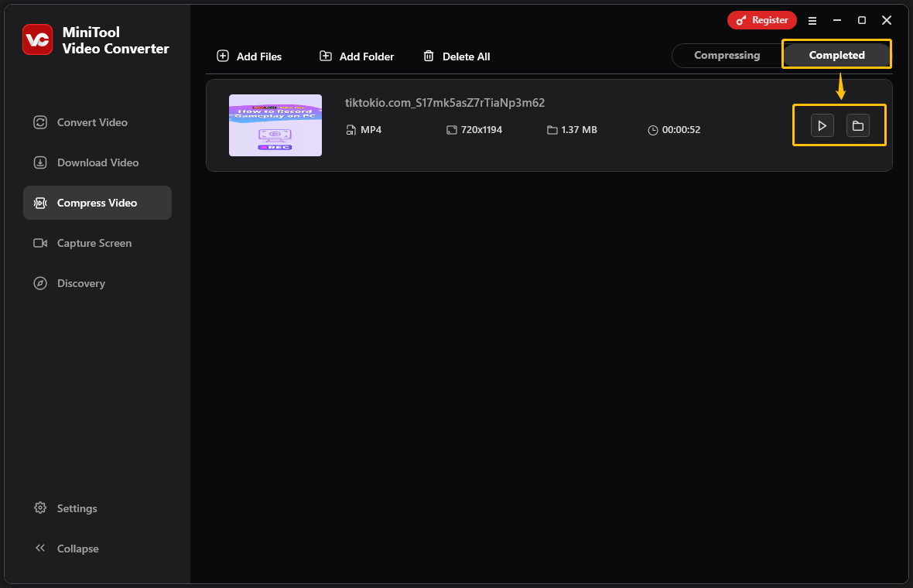The image size is (913, 588).
Task: Play the compressed tiktokio video
Action: coord(822,126)
